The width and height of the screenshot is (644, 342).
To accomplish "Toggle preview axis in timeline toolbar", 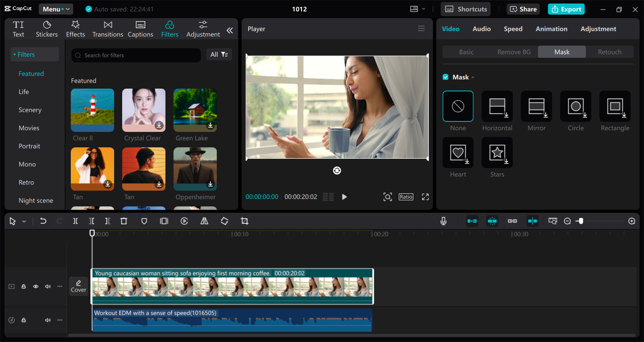I will click(x=532, y=221).
